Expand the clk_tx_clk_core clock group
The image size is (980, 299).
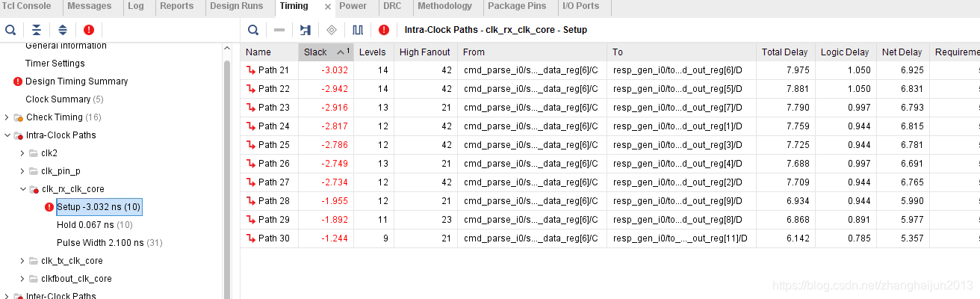[x=22, y=261]
